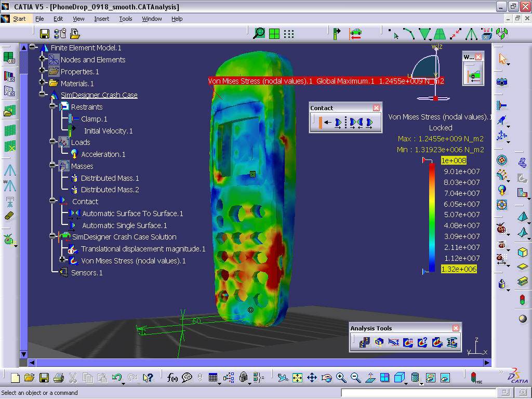Viewport: 532px width, 399px height.
Task: Click the highlighted 1e+008 legend maximum value
Action: [x=454, y=161]
